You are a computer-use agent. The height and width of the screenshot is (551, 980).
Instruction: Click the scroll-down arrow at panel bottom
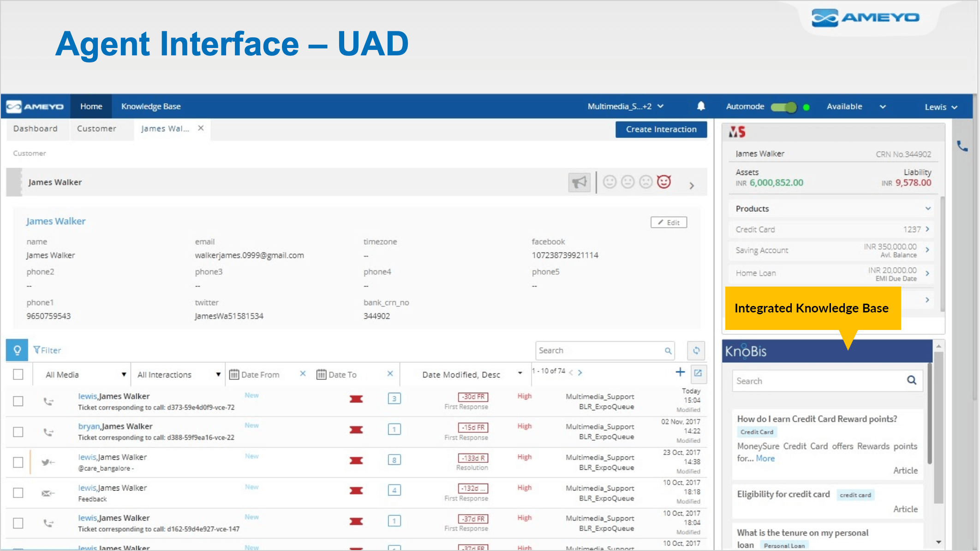(938, 542)
